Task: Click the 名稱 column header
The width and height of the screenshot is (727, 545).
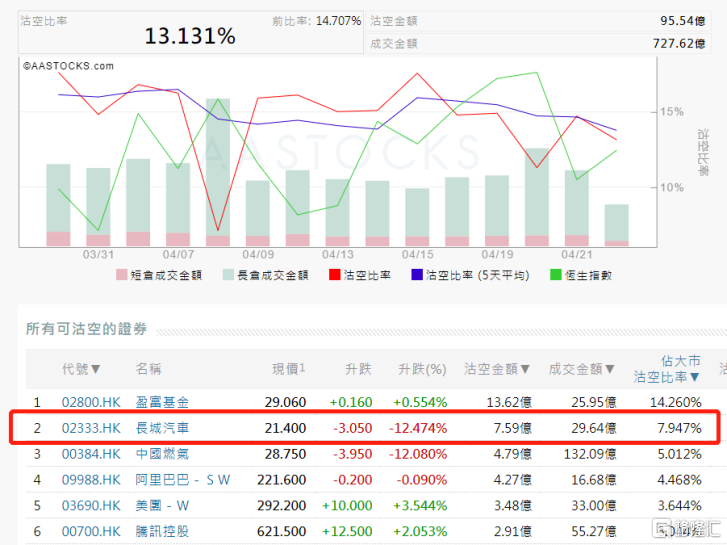Action: pos(148,369)
